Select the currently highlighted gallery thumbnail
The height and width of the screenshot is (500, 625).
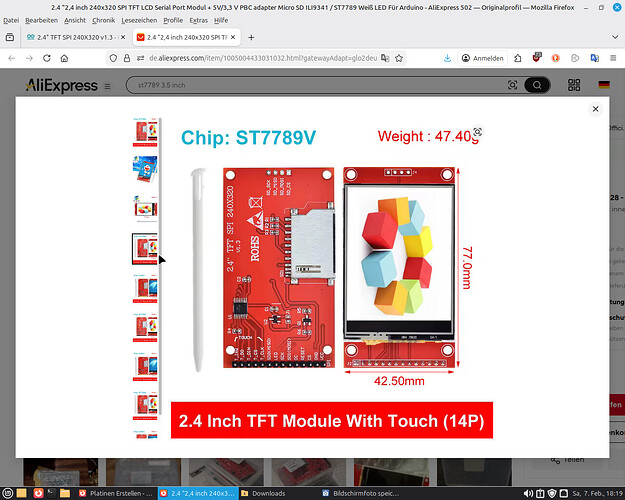(146, 248)
